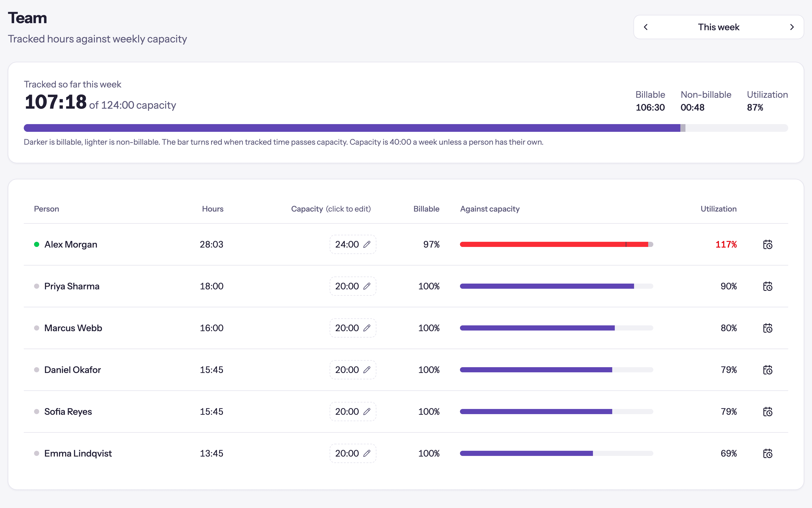
Task: Click the This week label
Action: [x=718, y=27]
